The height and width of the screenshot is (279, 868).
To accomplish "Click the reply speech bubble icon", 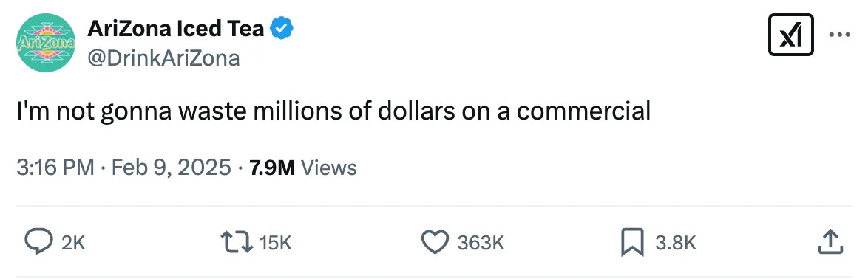I will (38, 243).
